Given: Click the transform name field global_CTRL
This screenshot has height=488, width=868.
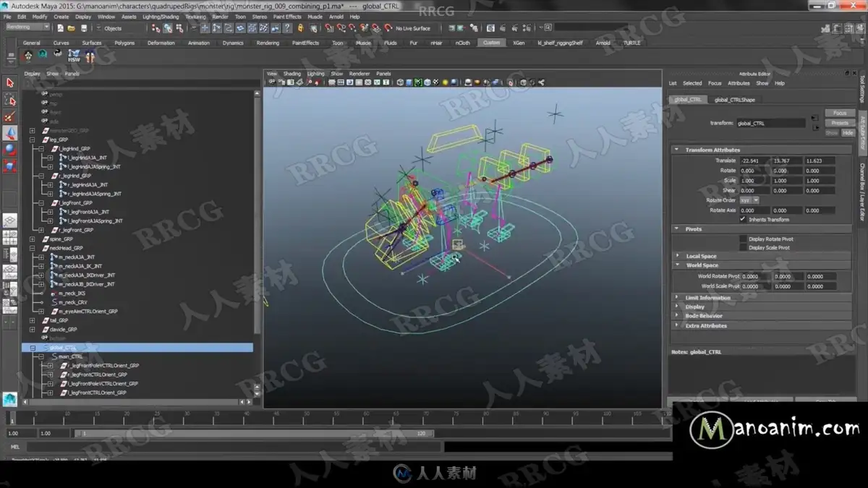Looking at the screenshot, I should [770, 123].
